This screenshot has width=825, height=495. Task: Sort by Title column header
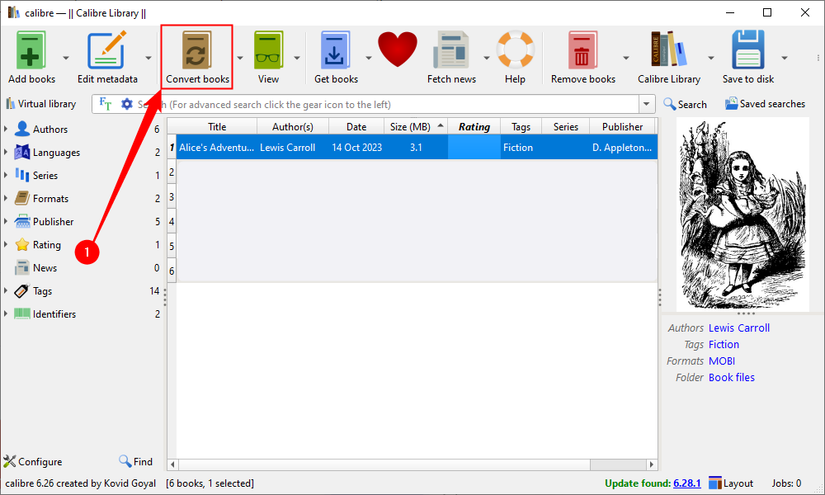tap(217, 127)
